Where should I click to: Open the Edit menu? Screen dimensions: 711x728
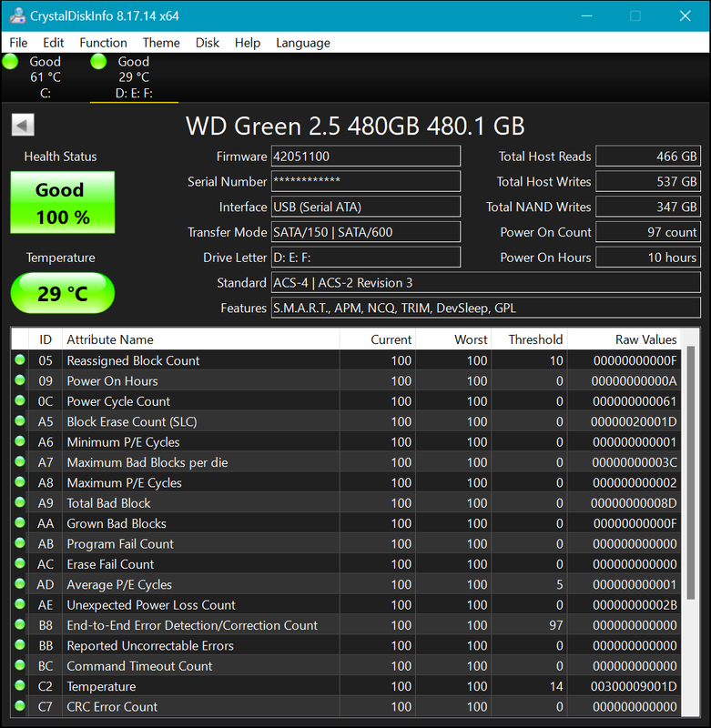[53, 43]
